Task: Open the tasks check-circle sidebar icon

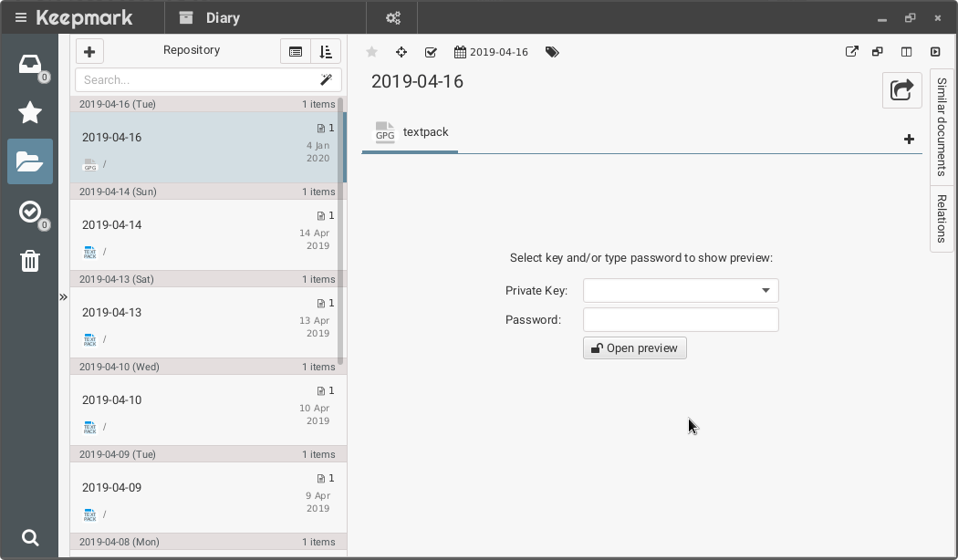Action: coord(29,212)
